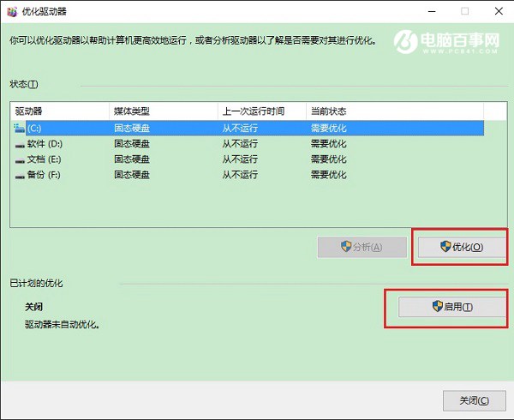Image resolution: width=514 pixels, height=420 pixels.
Task: Click the drive icon beside 备份 (F:)
Action: coord(20,177)
